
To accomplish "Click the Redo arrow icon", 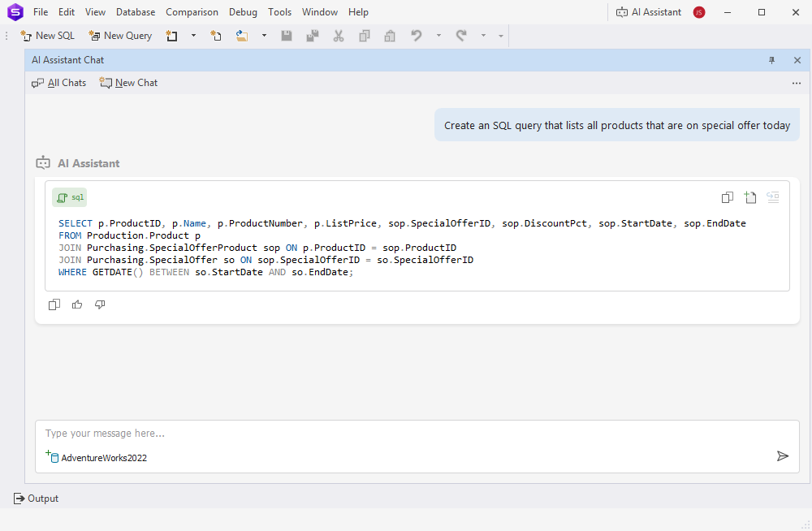I will (x=461, y=36).
